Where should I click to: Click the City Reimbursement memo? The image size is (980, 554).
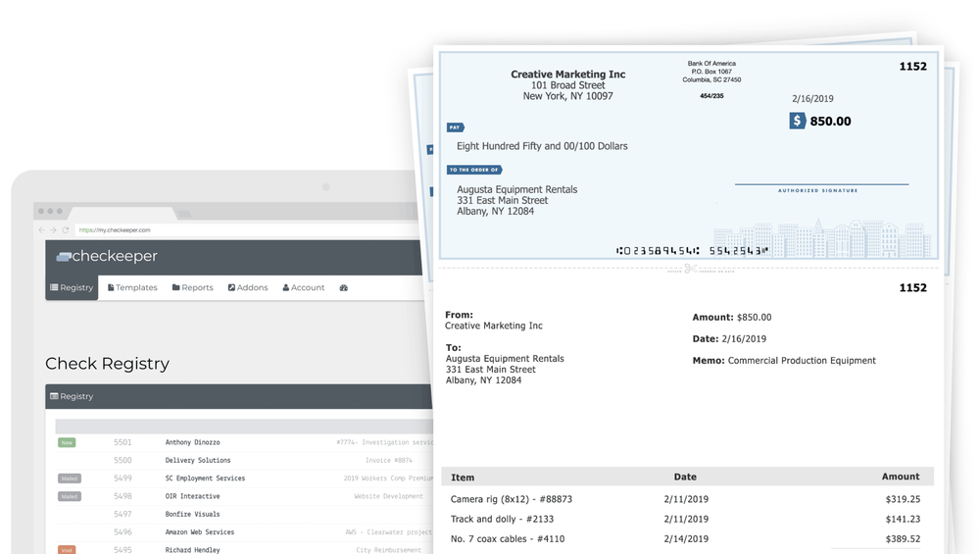point(389,550)
